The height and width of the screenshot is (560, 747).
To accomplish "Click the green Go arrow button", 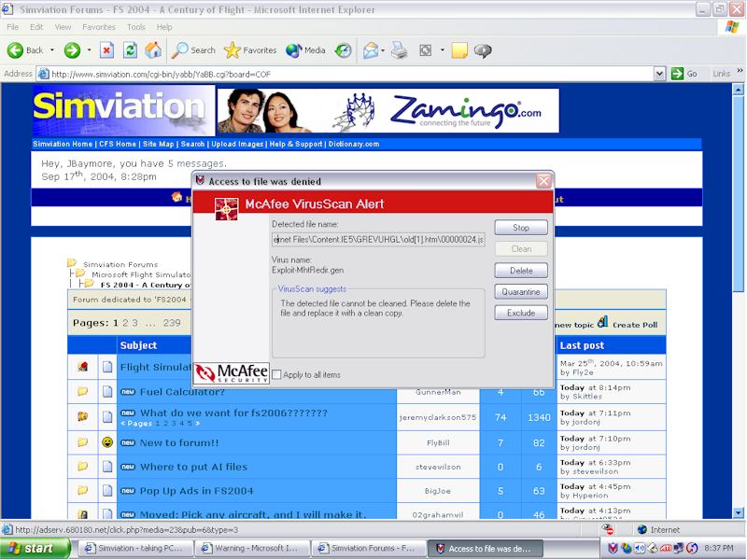I will [x=677, y=74].
